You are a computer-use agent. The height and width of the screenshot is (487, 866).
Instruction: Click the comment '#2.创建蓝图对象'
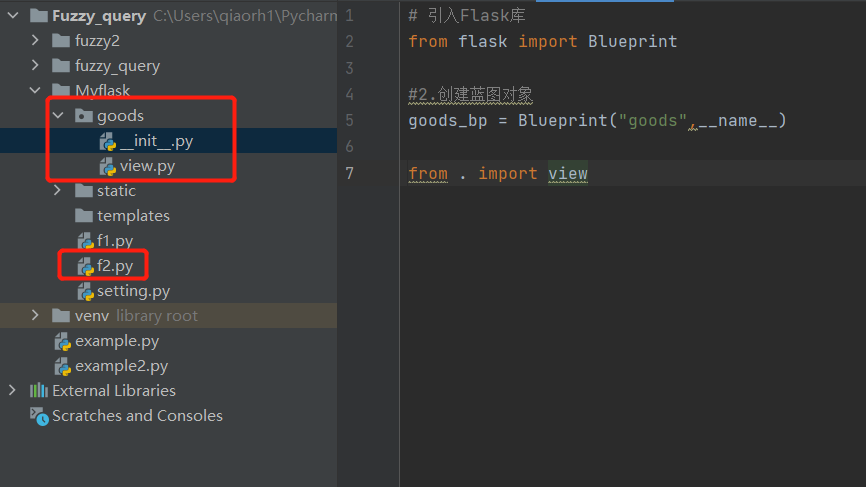[x=471, y=94]
